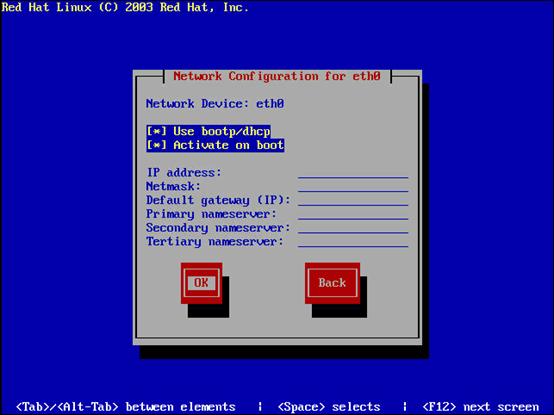The height and width of the screenshot is (415, 554).
Task: Click the 'Default gateway (IP):' label
Action: 218,200
